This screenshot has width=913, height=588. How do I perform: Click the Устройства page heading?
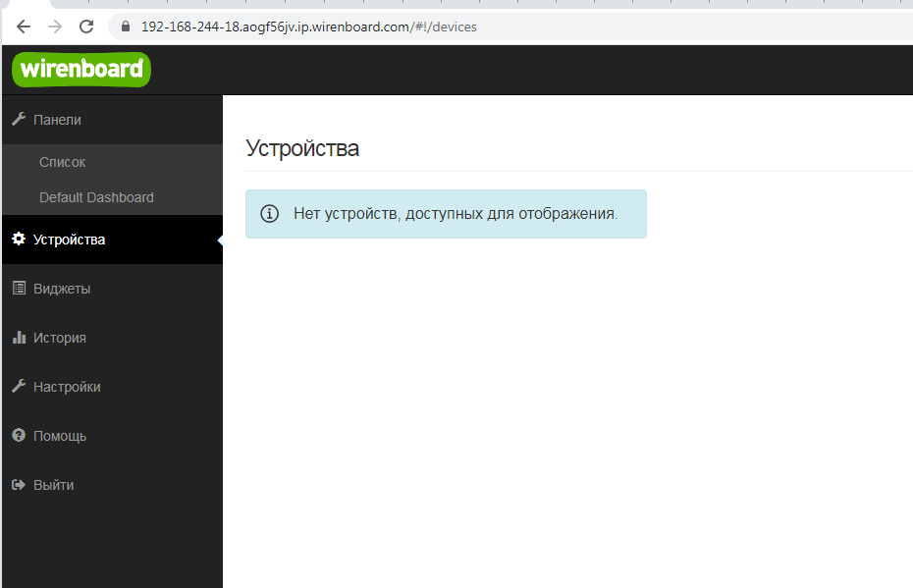tap(302, 148)
